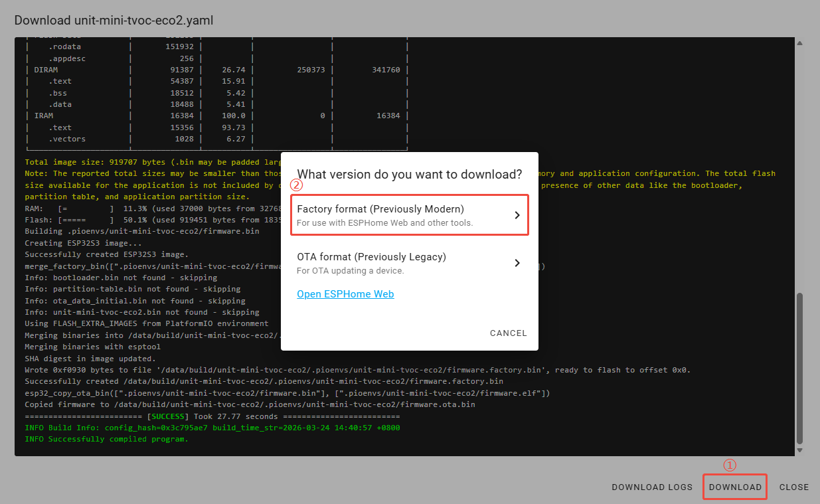The width and height of the screenshot is (820, 504).
Task: Click the scrollbar track above the thumb
Action: point(799,166)
